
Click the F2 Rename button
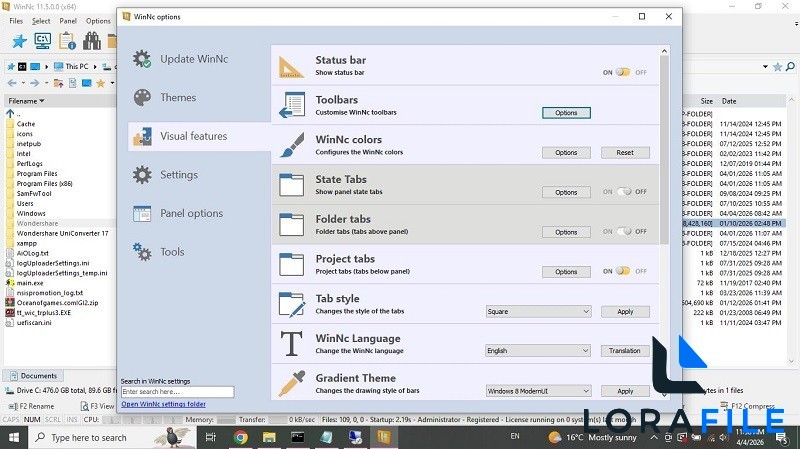(x=31, y=406)
